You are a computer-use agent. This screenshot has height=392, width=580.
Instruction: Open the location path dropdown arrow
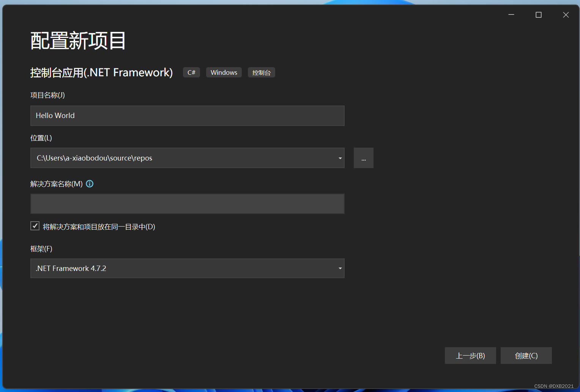tap(340, 158)
